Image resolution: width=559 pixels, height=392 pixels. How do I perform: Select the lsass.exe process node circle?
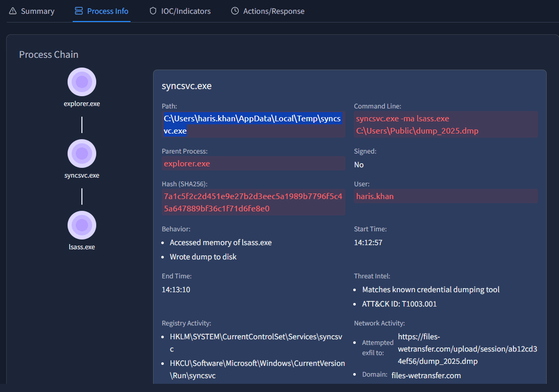tap(82, 225)
